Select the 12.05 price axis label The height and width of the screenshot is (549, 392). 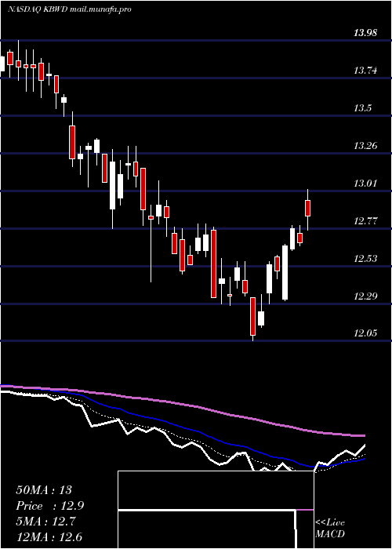point(365,333)
